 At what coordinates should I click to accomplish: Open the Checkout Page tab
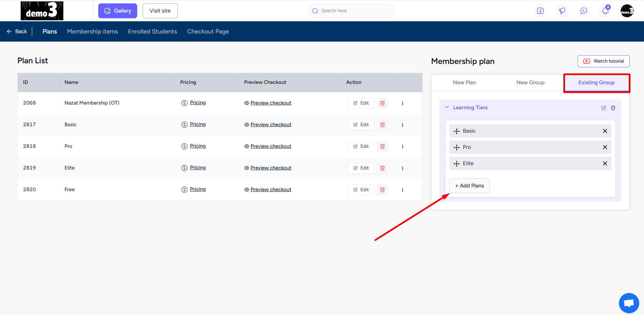(x=208, y=31)
